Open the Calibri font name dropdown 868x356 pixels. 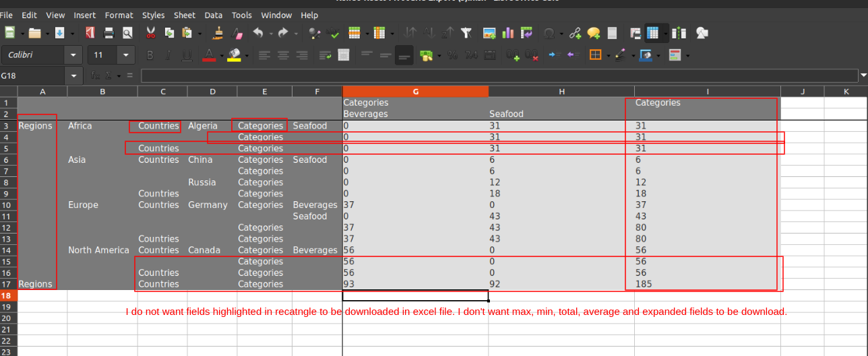73,55
